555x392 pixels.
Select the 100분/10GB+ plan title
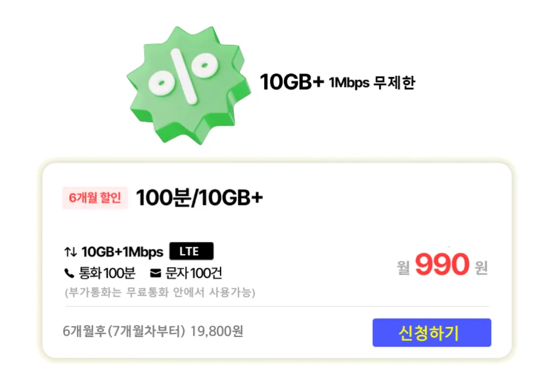tap(200, 198)
